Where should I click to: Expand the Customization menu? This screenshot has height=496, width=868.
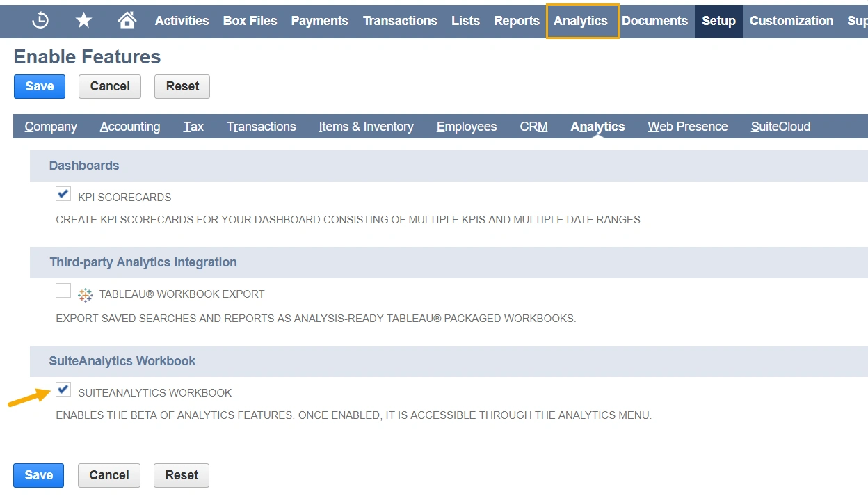pos(791,21)
